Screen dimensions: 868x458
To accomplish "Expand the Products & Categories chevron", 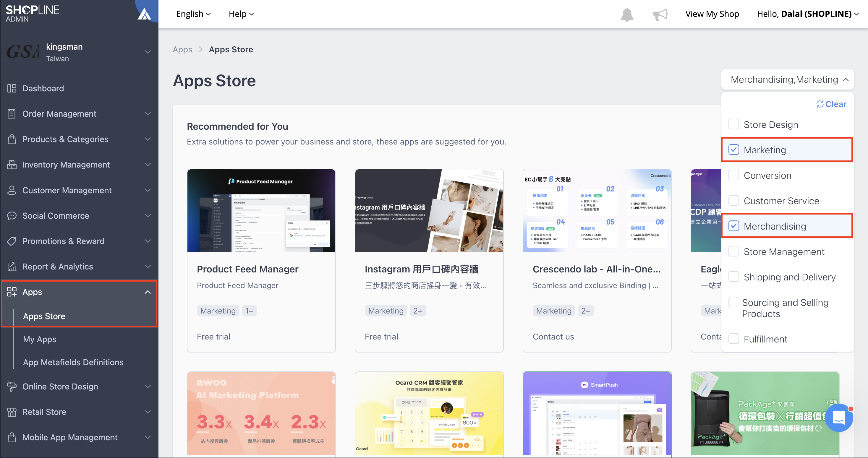I will (x=148, y=139).
